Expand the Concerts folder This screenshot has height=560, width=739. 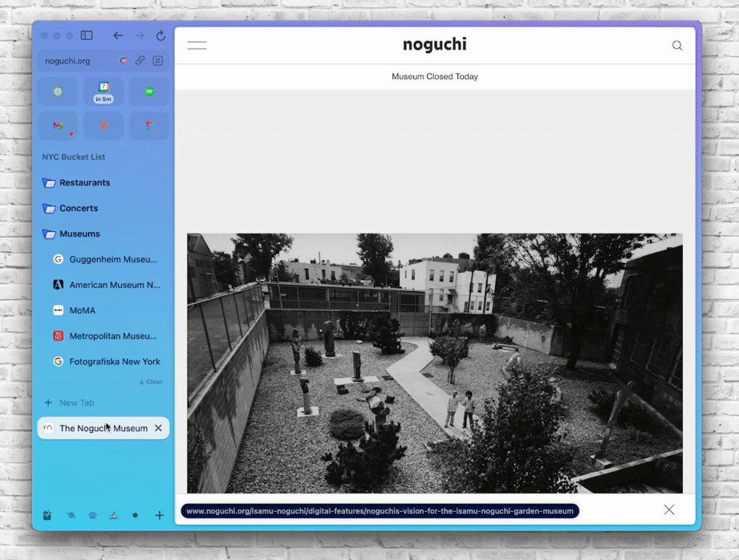click(x=103, y=208)
